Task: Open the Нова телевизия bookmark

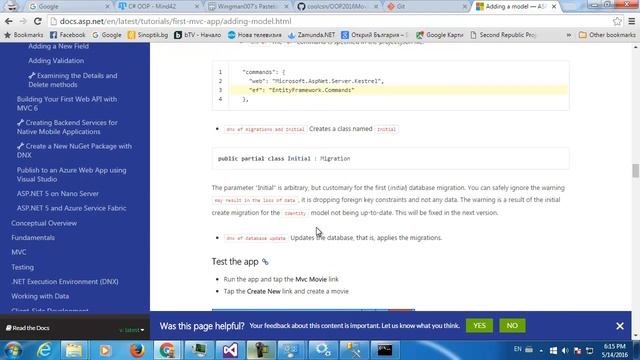Action: pos(255,35)
